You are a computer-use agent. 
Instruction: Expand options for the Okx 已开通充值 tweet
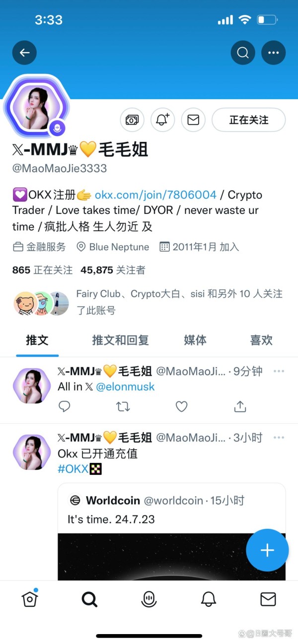(279, 438)
